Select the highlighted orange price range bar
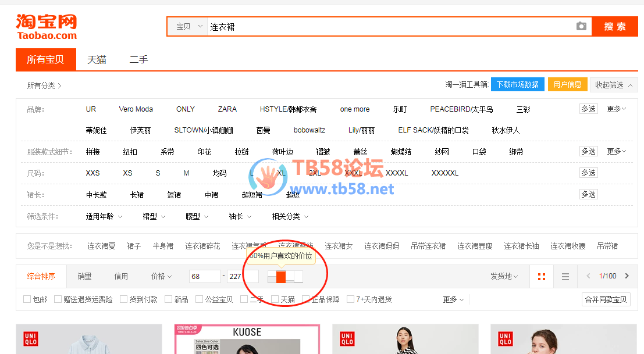This screenshot has width=644, height=354. pyautogui.click(x=281, y=277)
